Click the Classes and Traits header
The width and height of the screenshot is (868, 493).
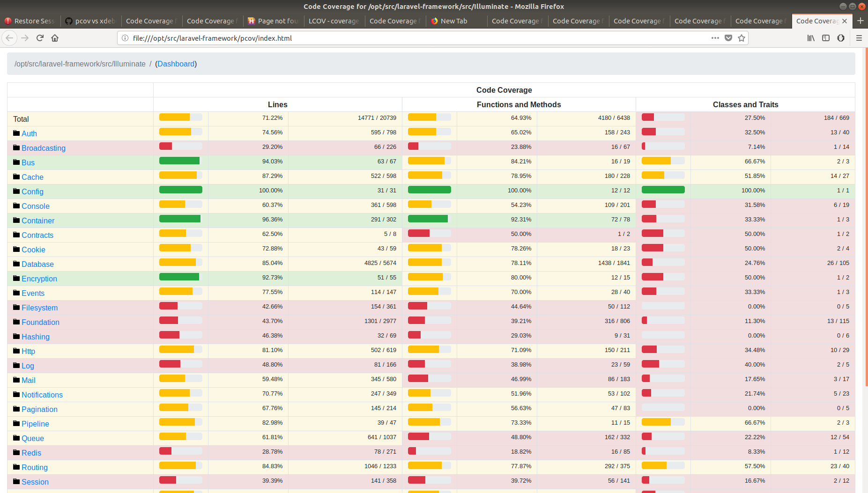[x=745, y=104]
